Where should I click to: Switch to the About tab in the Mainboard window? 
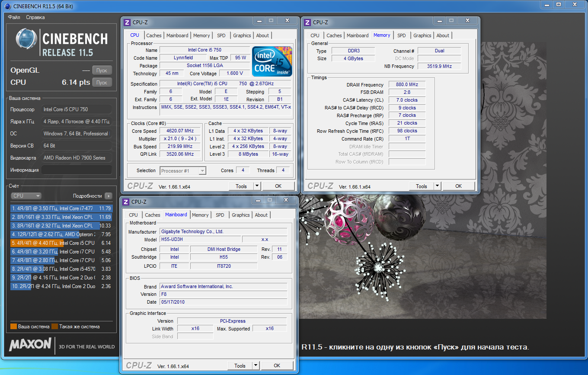coord(261,215)
